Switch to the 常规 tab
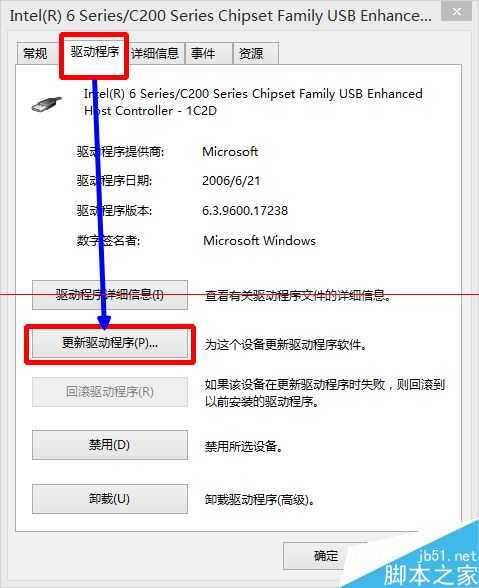Viewport: 479px width, 588px height. point(36,54)
